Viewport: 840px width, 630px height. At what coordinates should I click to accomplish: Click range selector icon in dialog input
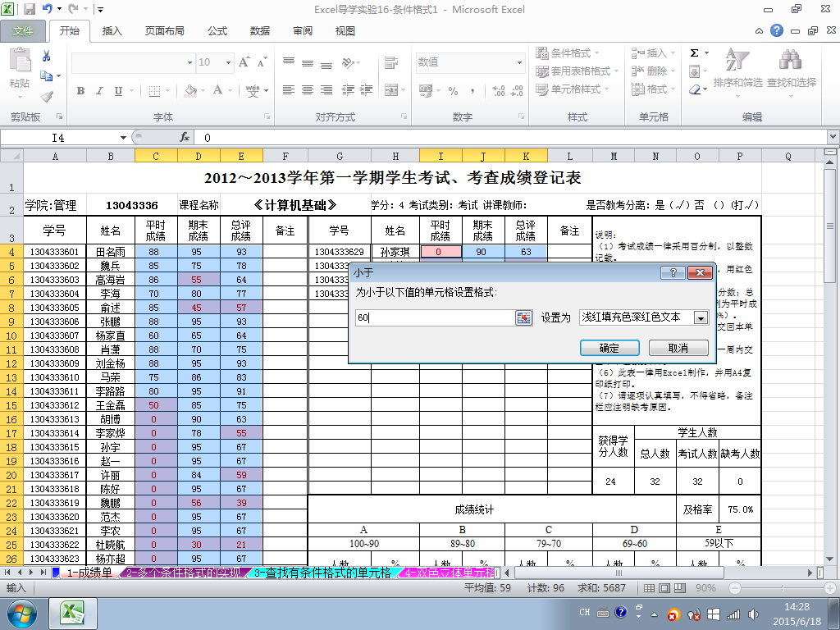pos(523,317)
